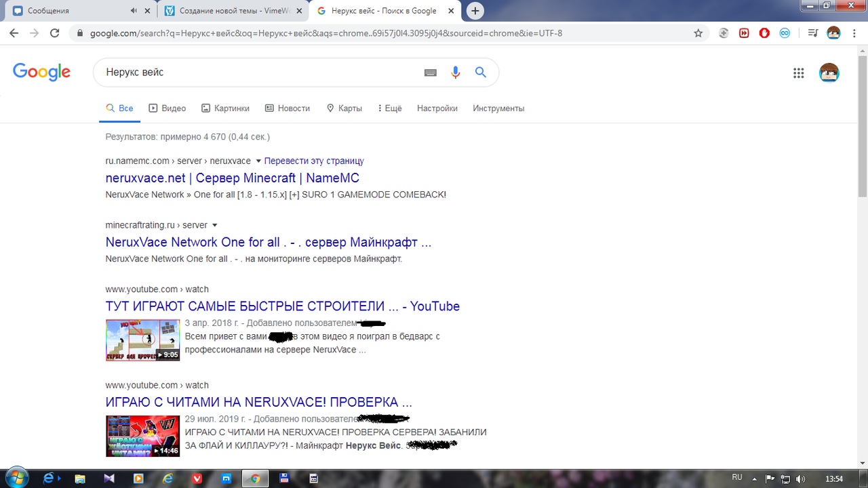This screenshot has height=488, width=868.
Task: Open NeruxVace Network One for all result
Action: (x=269, y=242)
